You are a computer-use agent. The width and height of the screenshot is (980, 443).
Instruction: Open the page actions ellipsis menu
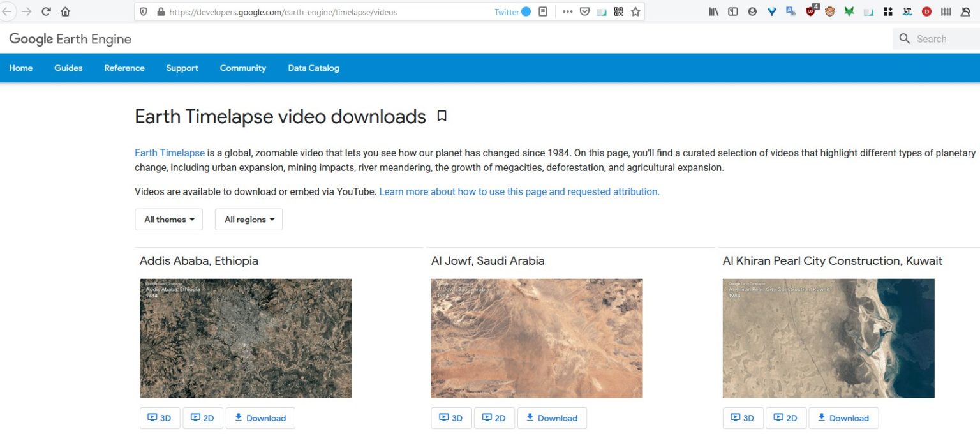click(x=567, y=11)
